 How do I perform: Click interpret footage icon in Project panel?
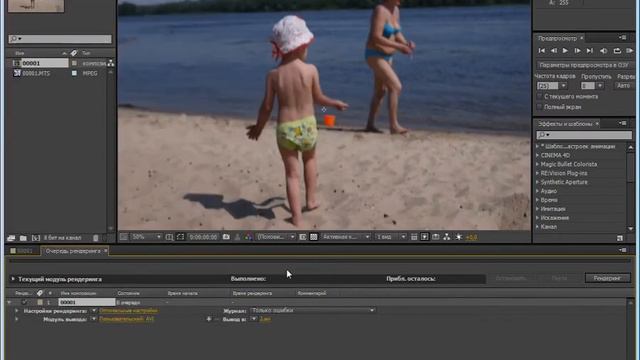(x=11, y=238)
